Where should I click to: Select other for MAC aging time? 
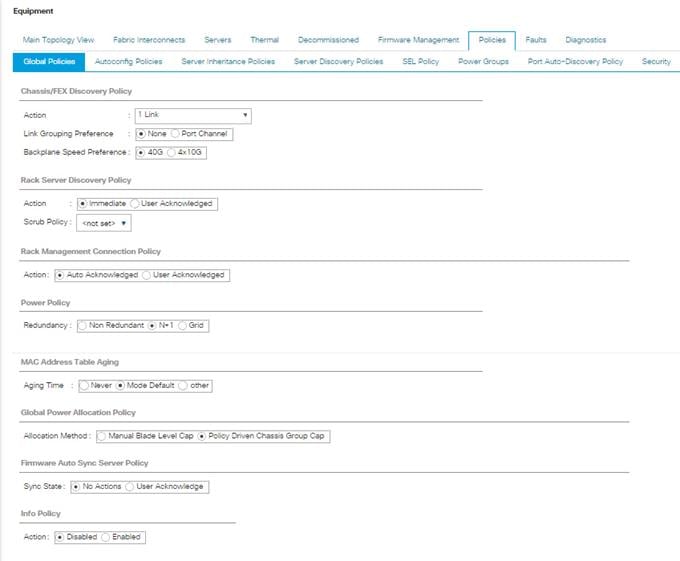[x=181, y=385]
